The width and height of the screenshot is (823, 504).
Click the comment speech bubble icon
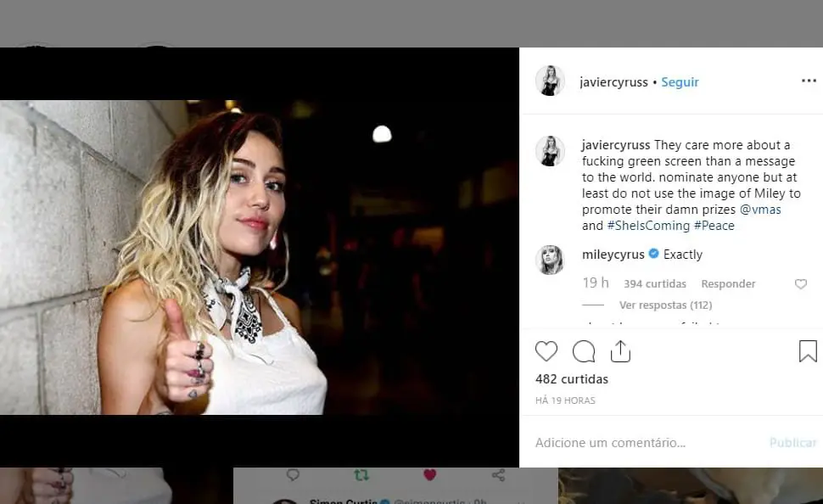click(584, 351)
